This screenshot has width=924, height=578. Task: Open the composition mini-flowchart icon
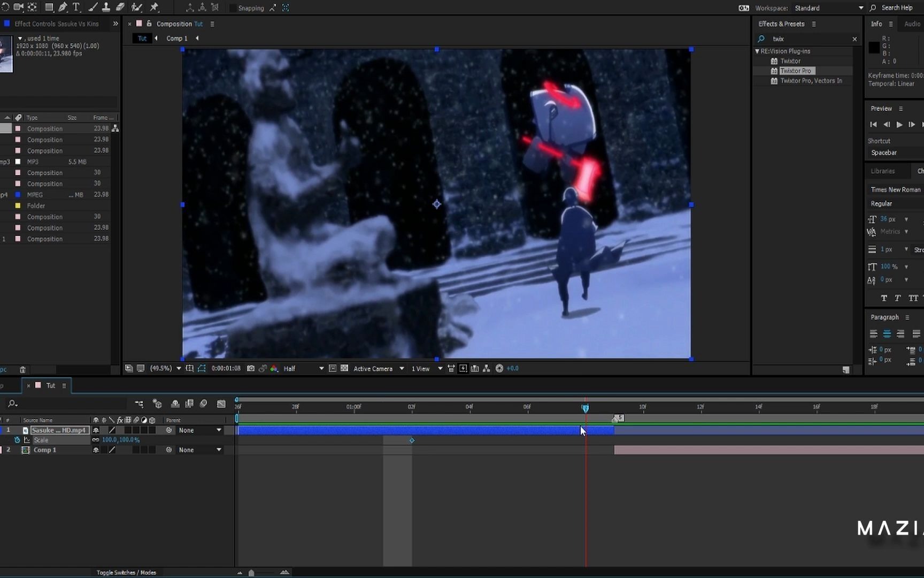(139, 404)
